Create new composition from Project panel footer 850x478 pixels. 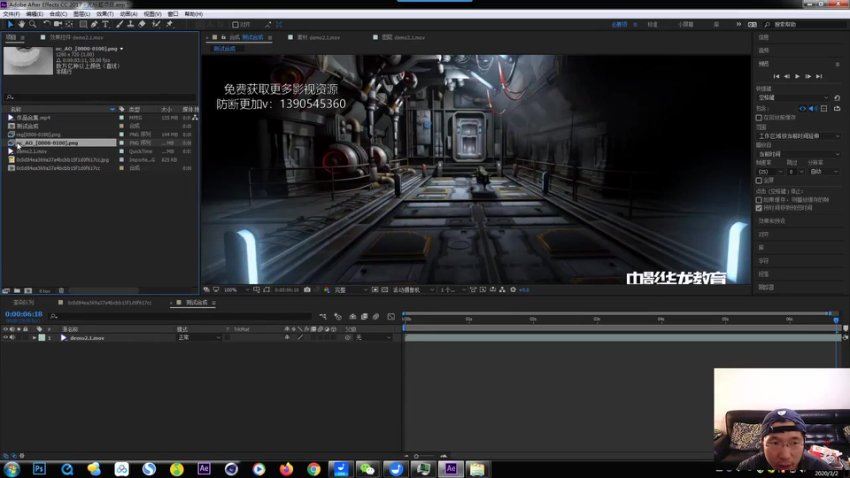pos(28,291)
